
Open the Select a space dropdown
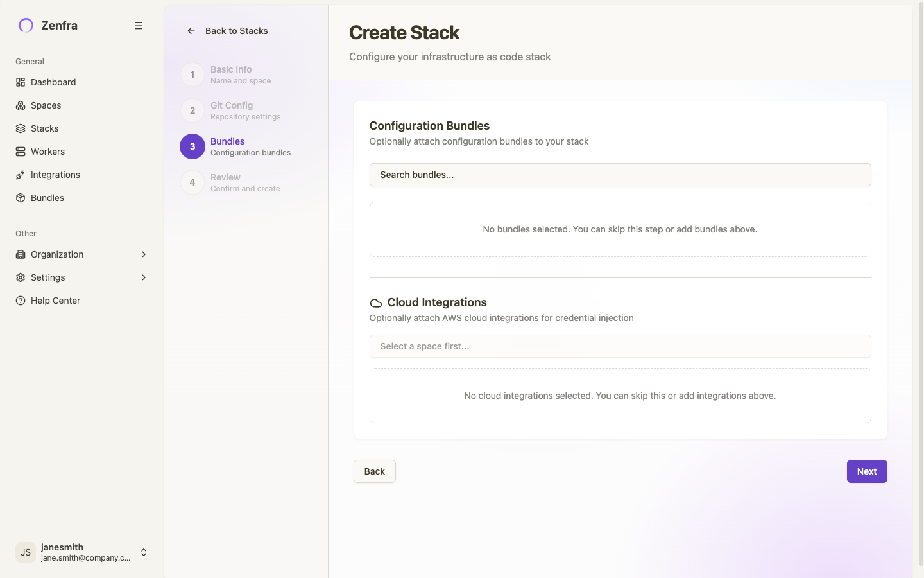click(x=620, y=346)
